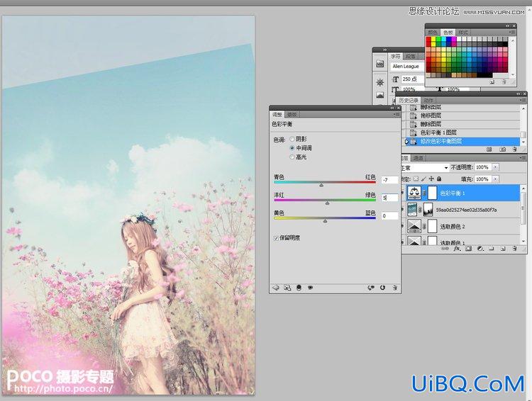This screenshot has width=532, height=401.
Task: Select the 色彩平衡 1 图层 history state
Action: pyautogui.click(x=462, y=132)
